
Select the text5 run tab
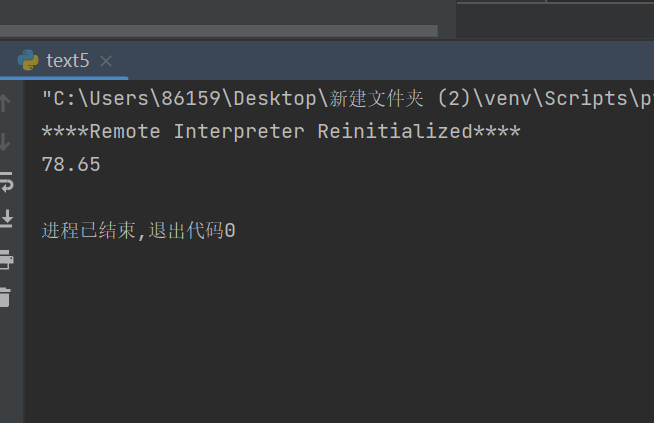pyautogui.click(x=68, y=61)
